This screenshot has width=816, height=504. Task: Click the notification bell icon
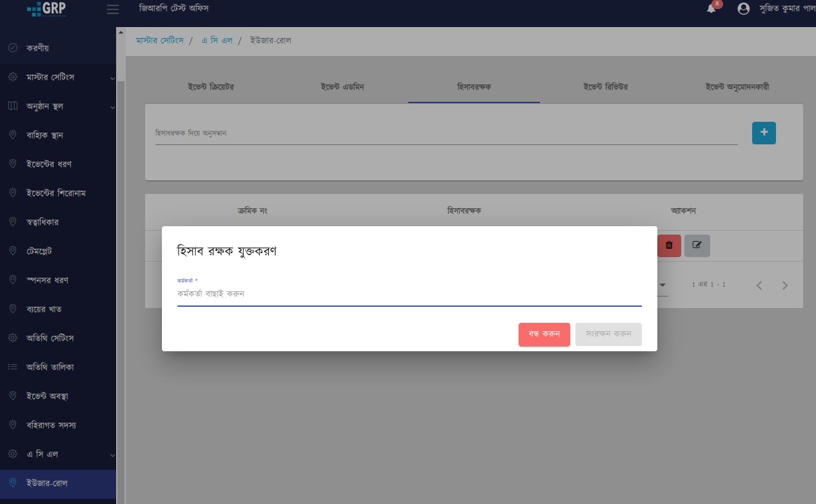(x=712, y=8)
